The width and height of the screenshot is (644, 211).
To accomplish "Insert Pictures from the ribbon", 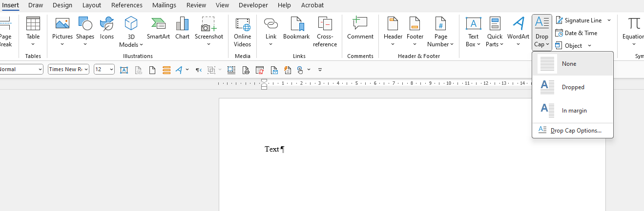I will click(62, 32).
